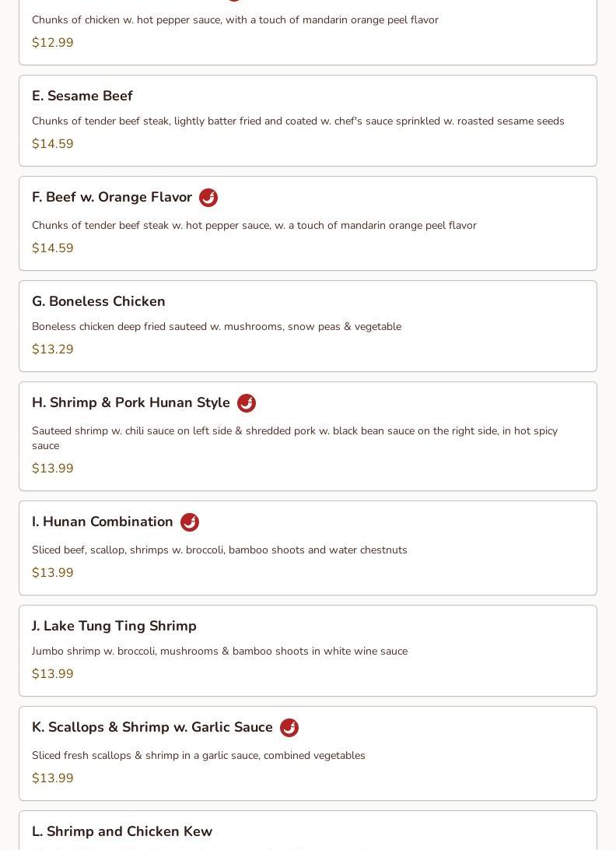Click the spicy pepper icon beside Hunan Combination

[189, 522]
